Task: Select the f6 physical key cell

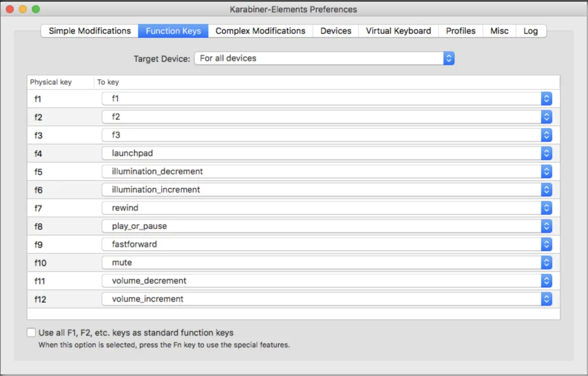Action: [61, 189]
